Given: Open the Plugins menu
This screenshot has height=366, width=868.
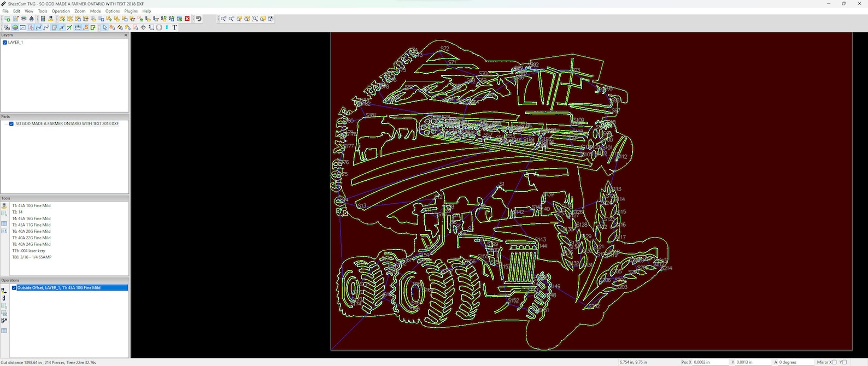Looking at the screenshot, I should pyautogui.click(x=131, y=11).
